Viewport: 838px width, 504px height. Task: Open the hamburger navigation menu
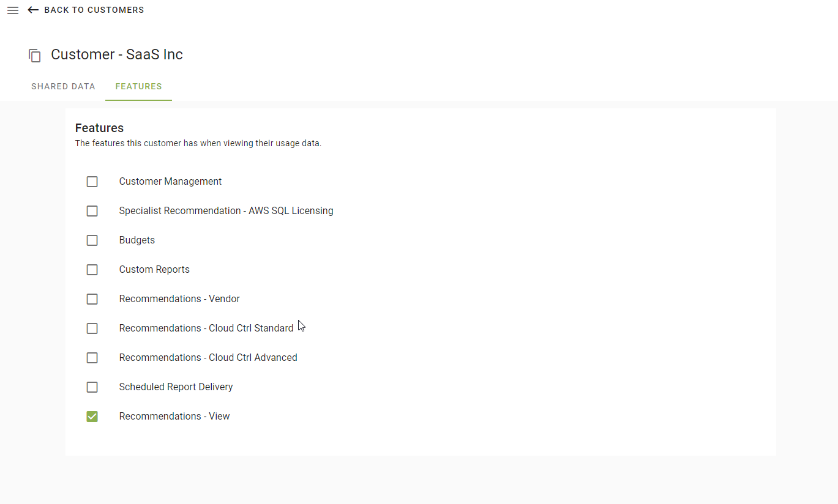point(13,10)
